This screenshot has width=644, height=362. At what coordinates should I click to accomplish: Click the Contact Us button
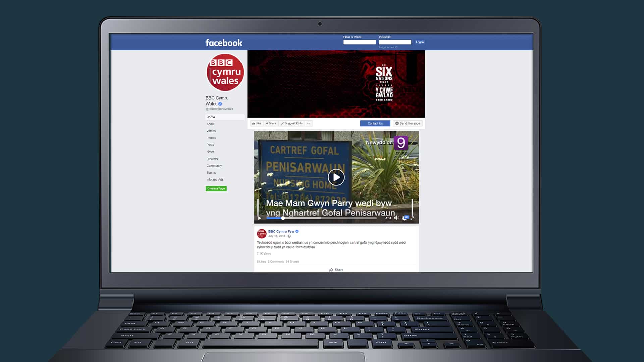pyautogui.click(x=375, y=123)
